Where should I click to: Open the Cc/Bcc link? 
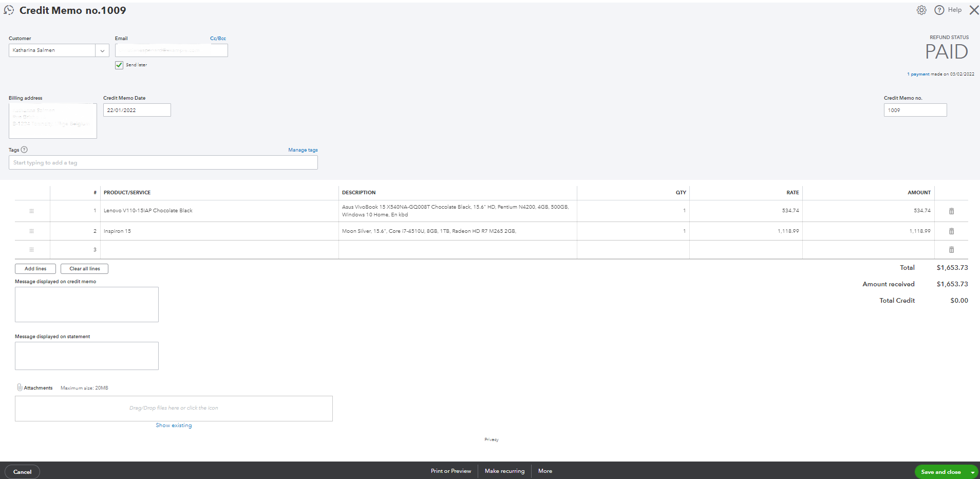pos(218,39)
